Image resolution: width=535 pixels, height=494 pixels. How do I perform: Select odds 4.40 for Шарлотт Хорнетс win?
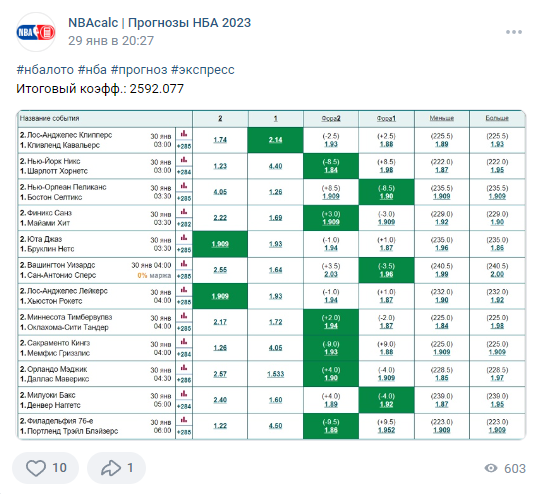click(x=275, y=166)
